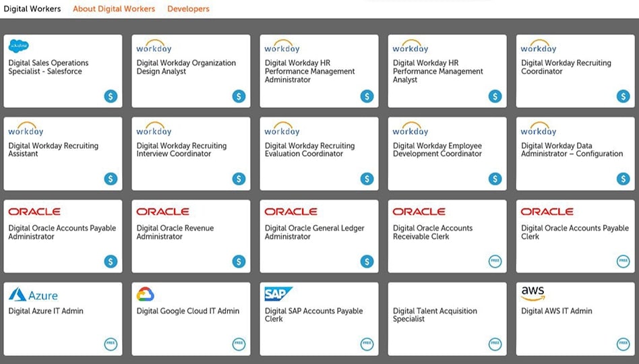
Task: Click dollar icon on Workday Recruiting Assistant card
Action: pyautogui.click(x=111, y=179)
